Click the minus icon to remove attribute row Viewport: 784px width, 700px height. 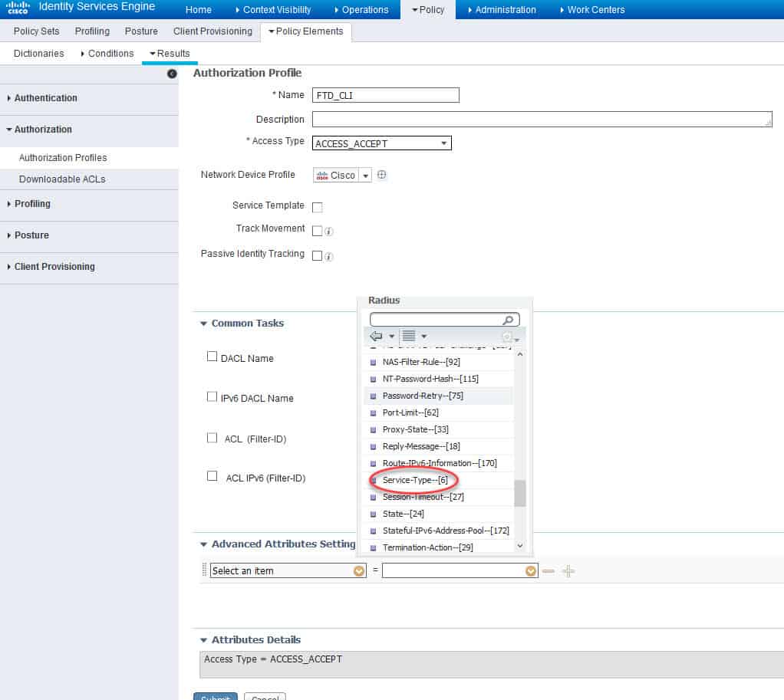tap(548, 571)
